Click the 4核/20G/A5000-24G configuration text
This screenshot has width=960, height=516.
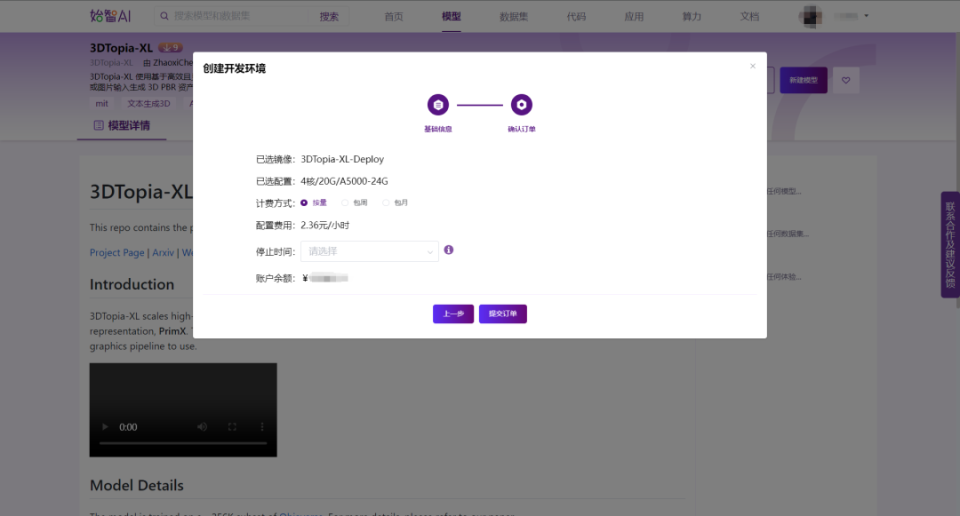point(344,181)
